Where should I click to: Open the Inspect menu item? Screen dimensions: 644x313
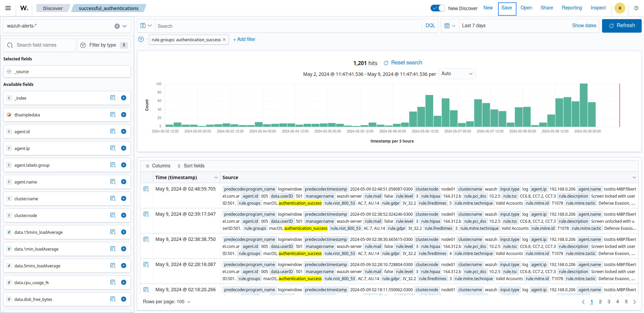pyautogui.click(x=598, y=8)
